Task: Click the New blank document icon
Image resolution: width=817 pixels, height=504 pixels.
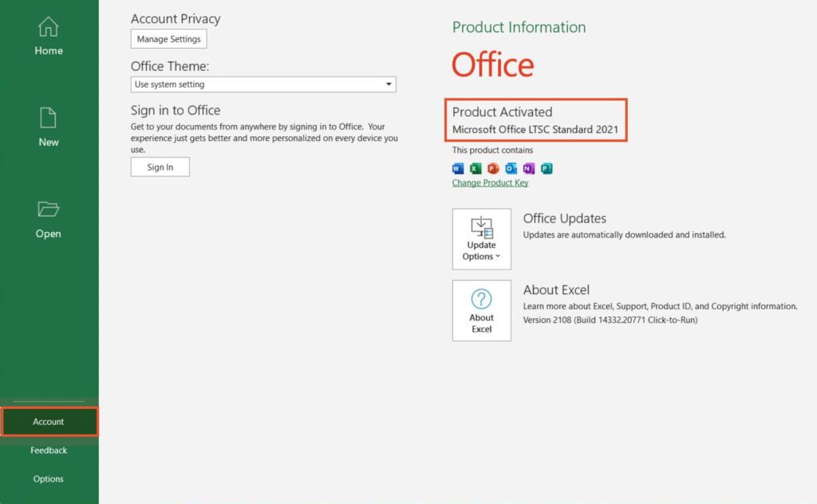Action: click(x=49, y=118)
